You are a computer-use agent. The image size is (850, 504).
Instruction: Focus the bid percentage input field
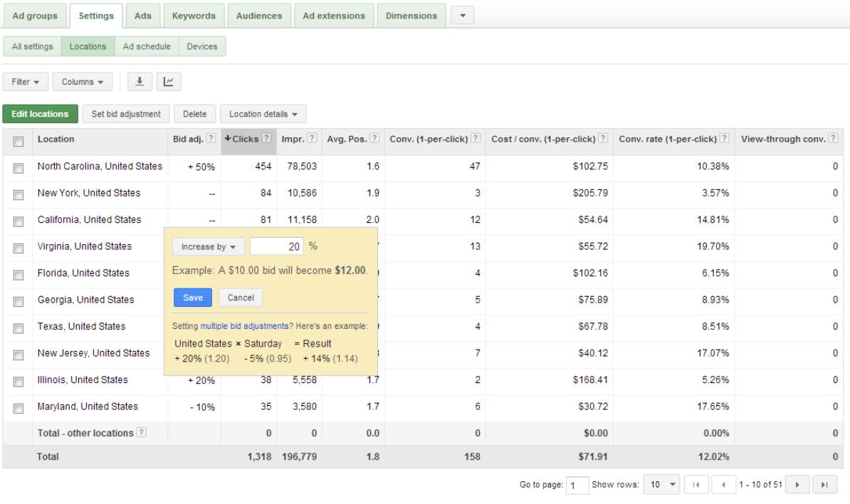pos(276,246)
